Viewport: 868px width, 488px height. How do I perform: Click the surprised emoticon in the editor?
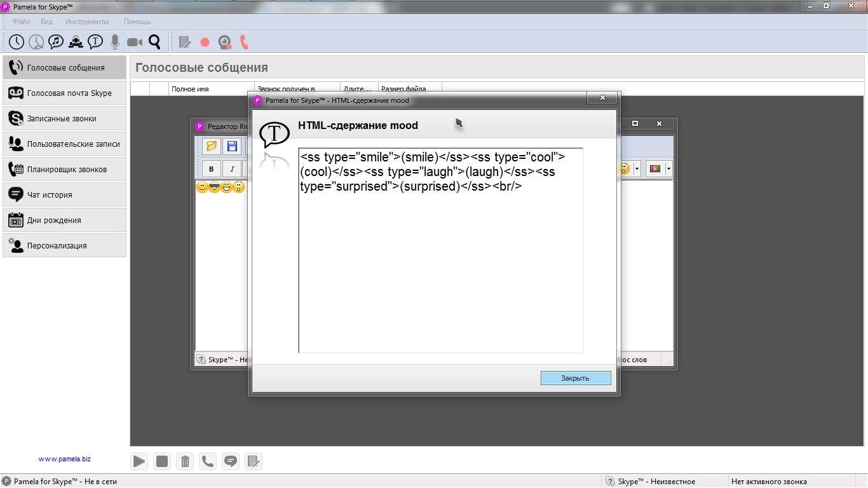(239, 187)
